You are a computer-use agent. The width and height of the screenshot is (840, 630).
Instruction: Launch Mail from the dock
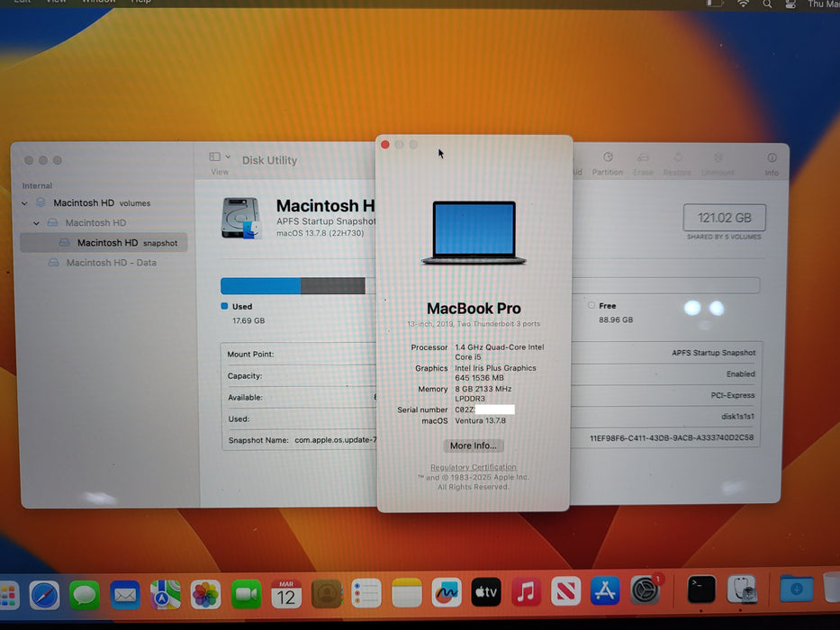pyautogui.click(x=125, y=595)
